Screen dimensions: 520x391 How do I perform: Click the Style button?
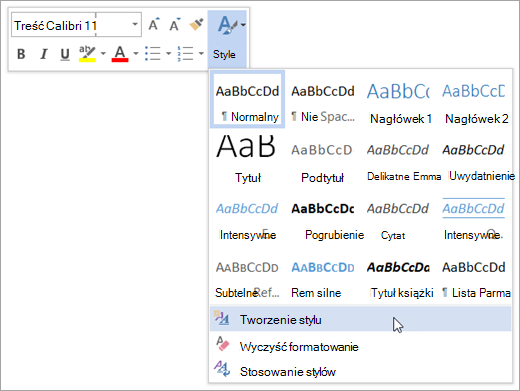(227, 39)
